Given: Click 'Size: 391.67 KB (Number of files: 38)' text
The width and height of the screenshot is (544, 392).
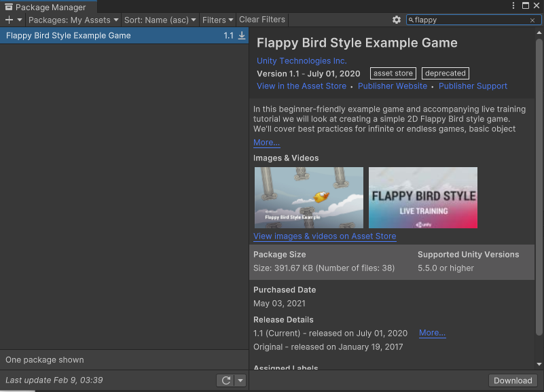Looking at the screenshot, I should click(324, 268).
